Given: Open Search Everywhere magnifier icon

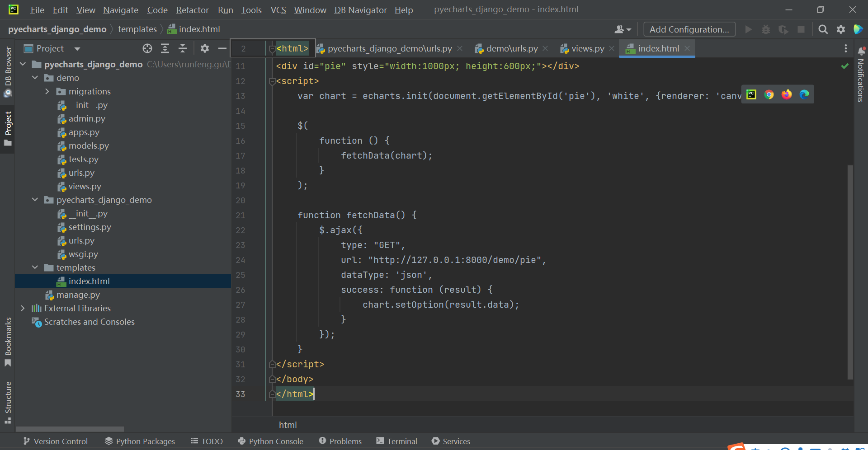Looking at the screenshot, I should click(x=823, y=29).
